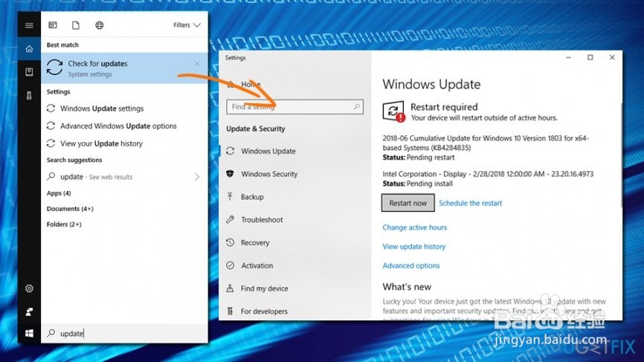The height and width of the screenshot is (362, 644).
Task: Click the Windows Security shield icon
Action: tap(230, 174)
